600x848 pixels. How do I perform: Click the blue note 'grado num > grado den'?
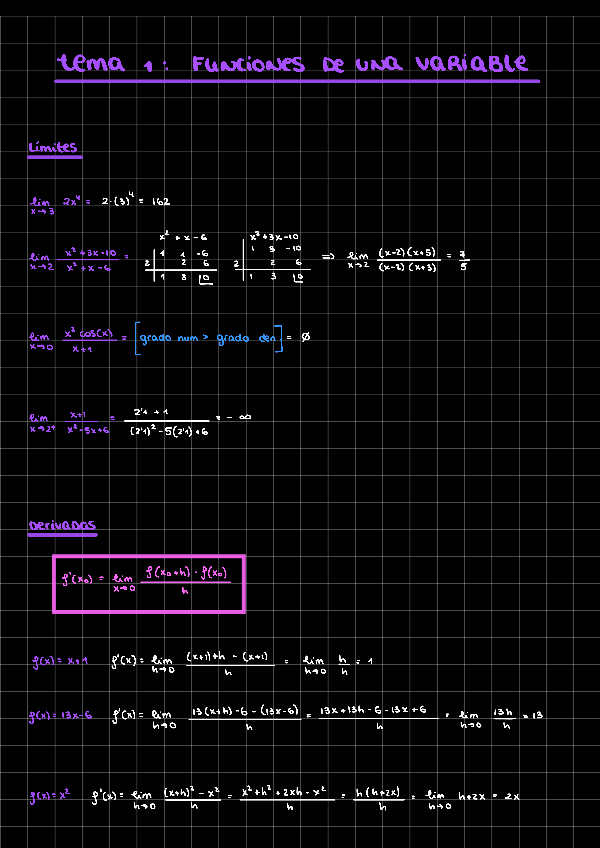(208, 339)
